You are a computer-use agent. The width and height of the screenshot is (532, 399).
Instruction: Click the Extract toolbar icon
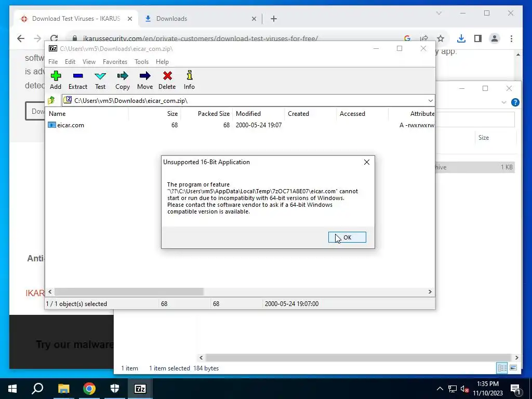click(x=78, y=76)
